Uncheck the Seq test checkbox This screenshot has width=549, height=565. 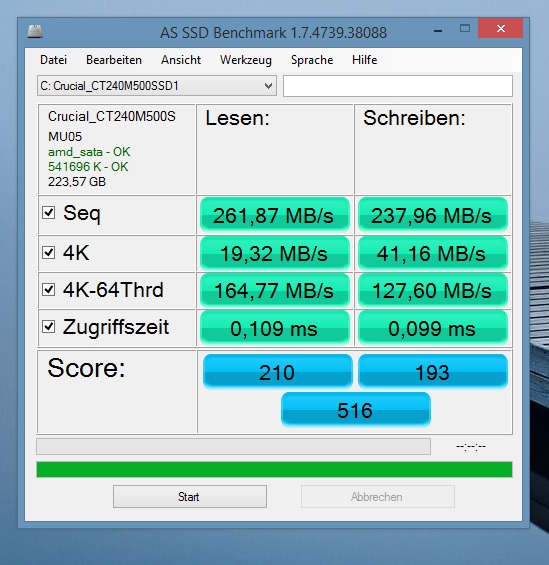coord(49,213)
